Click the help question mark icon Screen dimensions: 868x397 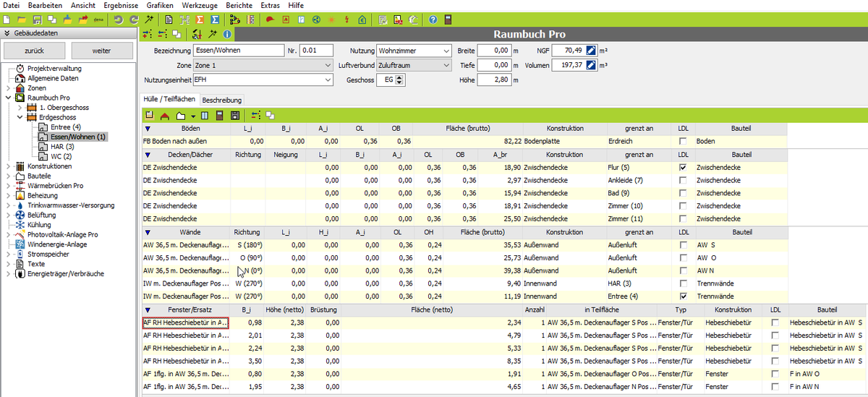pyautogui.click(x=433, y=19)
